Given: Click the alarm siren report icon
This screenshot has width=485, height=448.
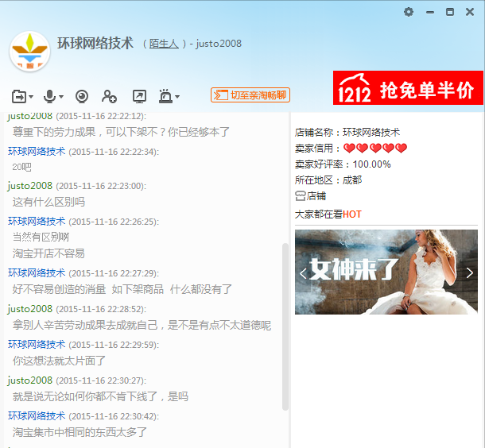Looking at the screenshot, I should pyautogui.click(x=166, y=96).
